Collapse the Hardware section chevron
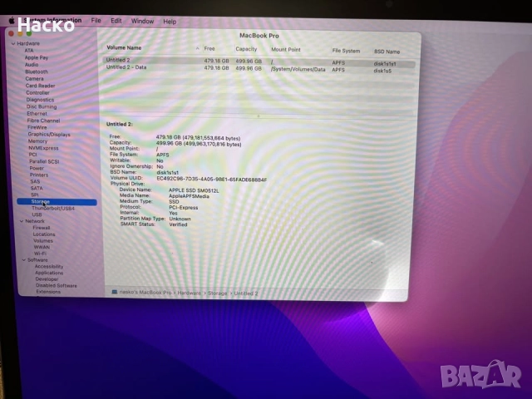 pos(13,43)
